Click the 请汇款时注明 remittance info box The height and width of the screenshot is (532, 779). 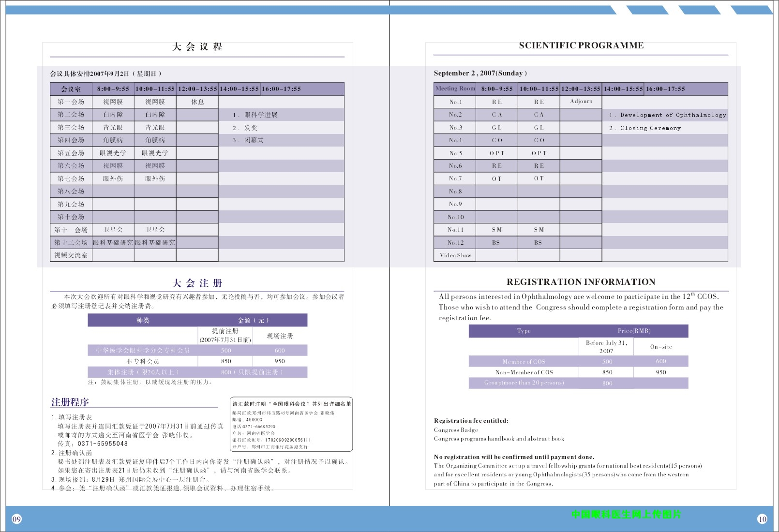[291, 424]
